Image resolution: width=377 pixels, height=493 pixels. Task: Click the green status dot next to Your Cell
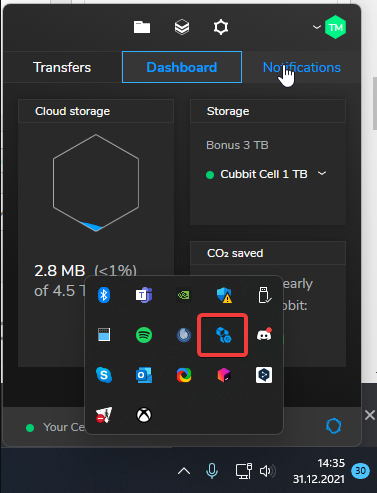click(x=30, y=428)
